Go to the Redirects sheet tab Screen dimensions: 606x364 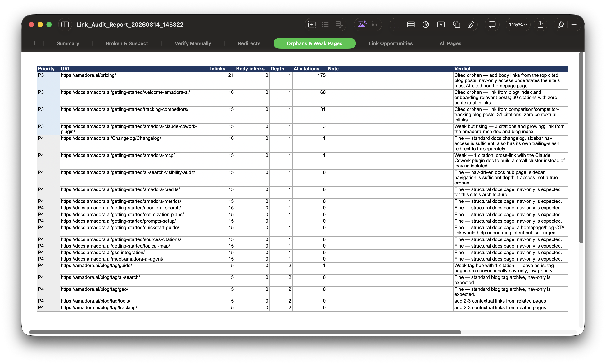(249, 43)
